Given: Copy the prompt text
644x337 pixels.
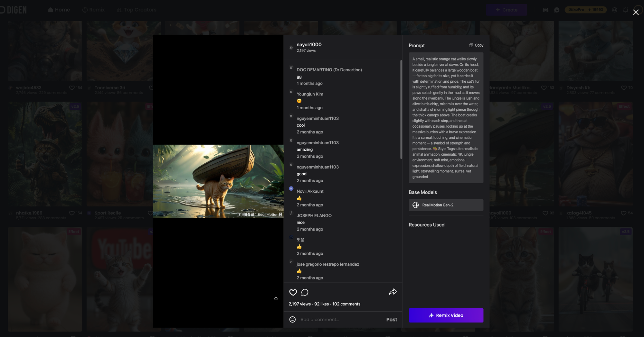Looking at the screenshot, I should (x=476, y=45).
